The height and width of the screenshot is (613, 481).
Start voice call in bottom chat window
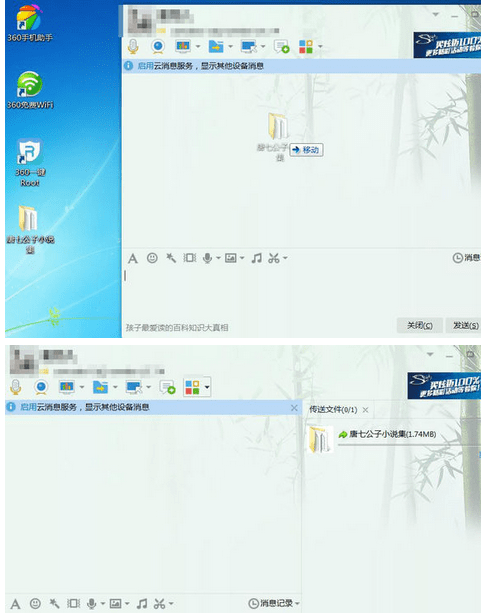point(16,387)
